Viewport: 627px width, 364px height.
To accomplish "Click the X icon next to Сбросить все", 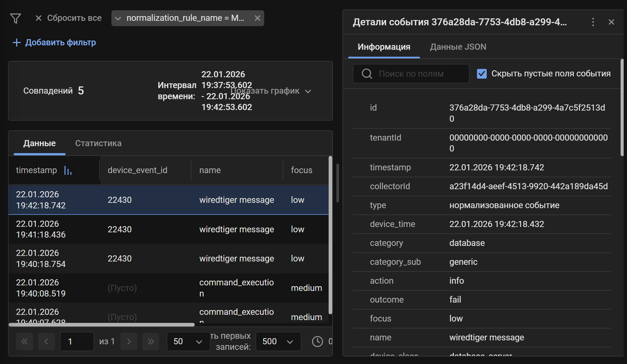I will [x=38, y=18].
